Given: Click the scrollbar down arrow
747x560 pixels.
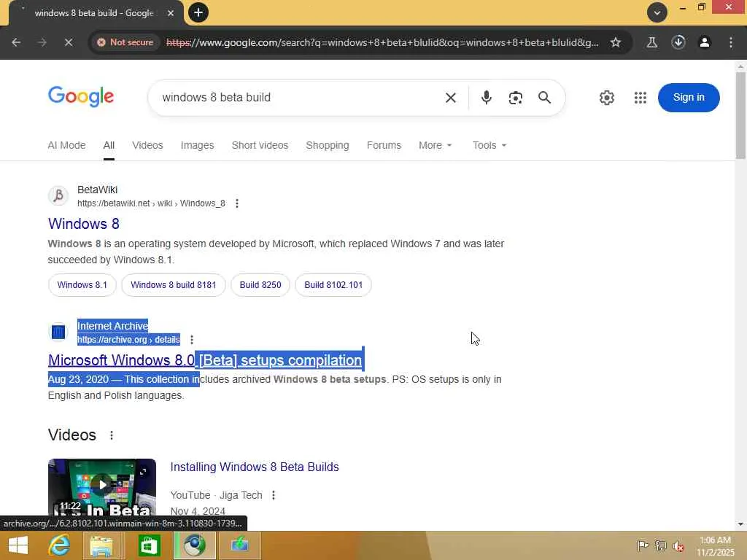Looking at the screenshot, I should click(740, 524).
